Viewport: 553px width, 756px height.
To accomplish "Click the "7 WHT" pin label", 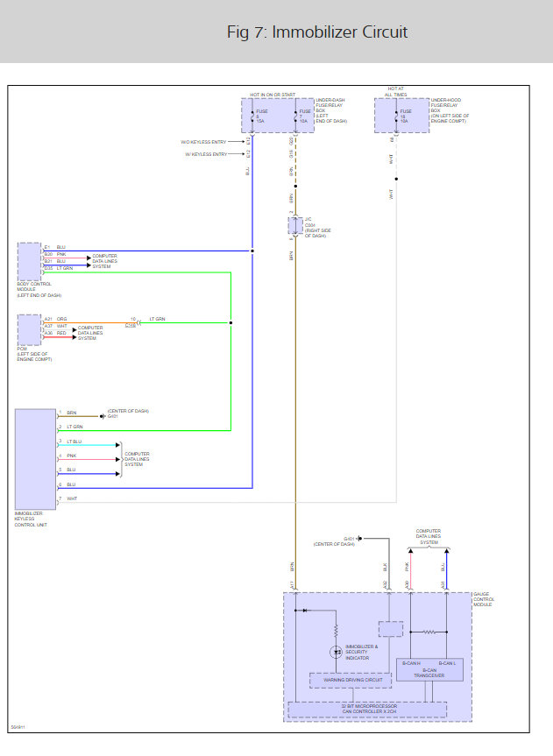I will (67, 498).
